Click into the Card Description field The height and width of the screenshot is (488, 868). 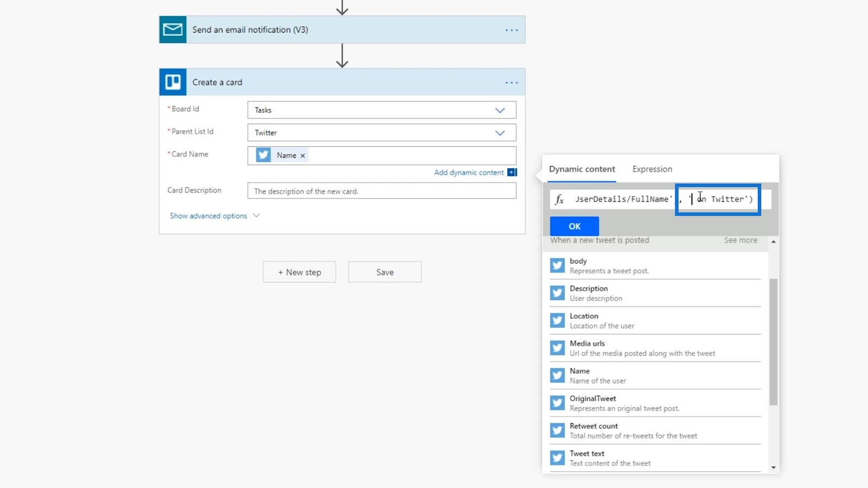click(x=381, y=191)
